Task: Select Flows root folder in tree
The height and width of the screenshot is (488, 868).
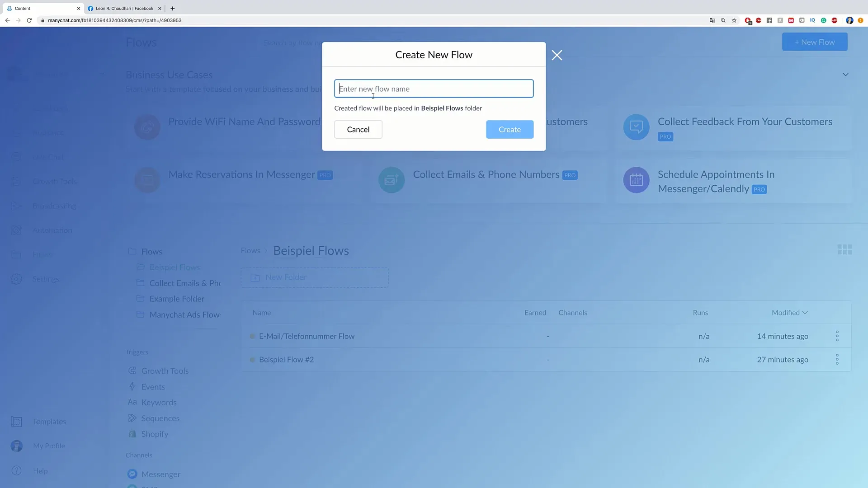Action: pos(151,252)
